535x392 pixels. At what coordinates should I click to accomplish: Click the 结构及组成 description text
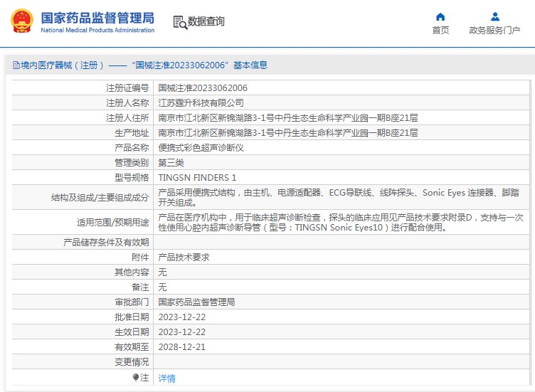339,198
